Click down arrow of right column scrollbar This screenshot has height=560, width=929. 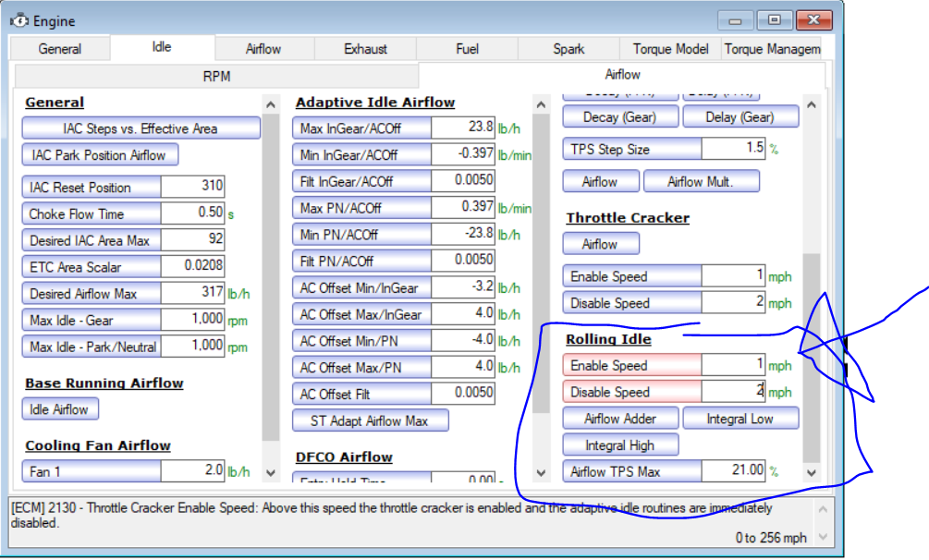[x=812, y=473]
